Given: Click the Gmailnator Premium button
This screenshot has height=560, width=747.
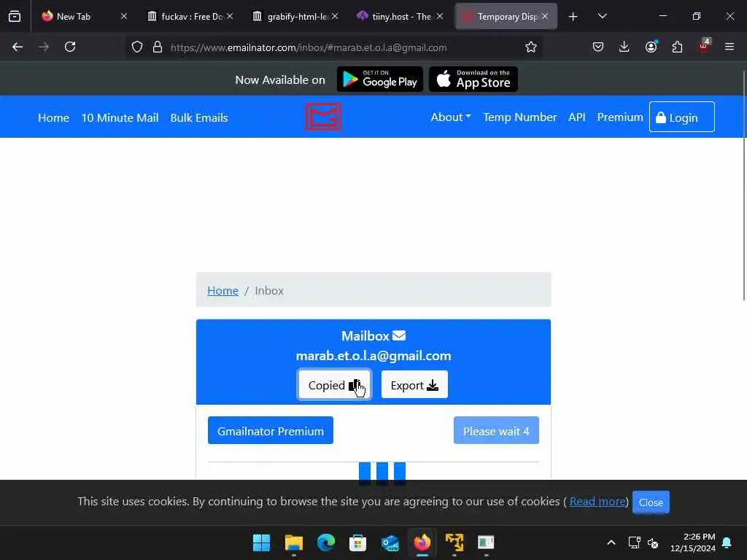Looking at the screenshot, I should 270,430.
